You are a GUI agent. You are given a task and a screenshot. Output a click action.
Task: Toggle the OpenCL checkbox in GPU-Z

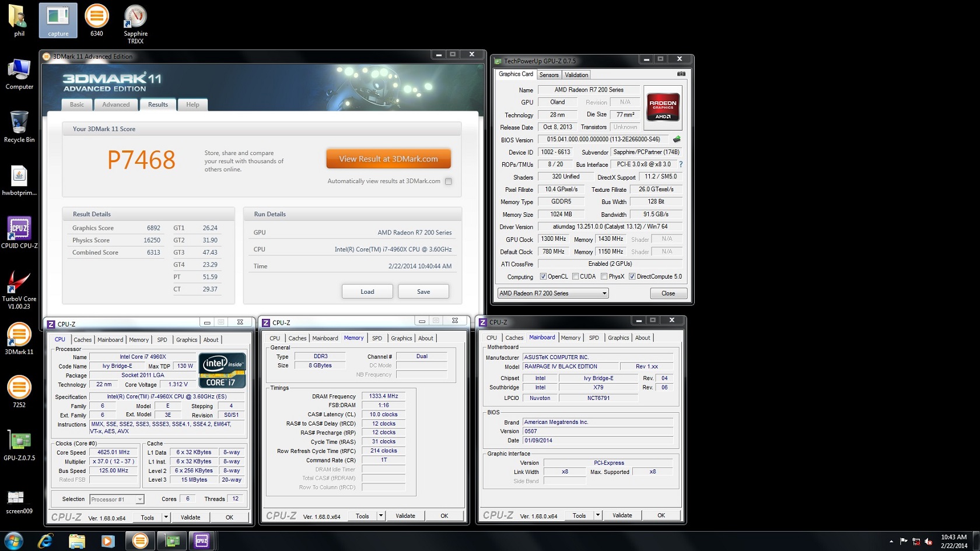pos(543,276)
